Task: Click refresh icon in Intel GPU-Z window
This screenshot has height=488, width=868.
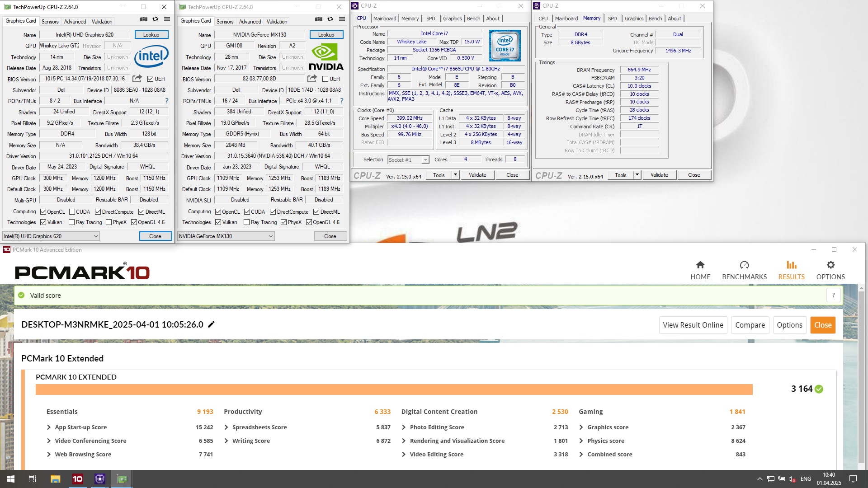Action: pyautogui.click(x=155, y=19)
